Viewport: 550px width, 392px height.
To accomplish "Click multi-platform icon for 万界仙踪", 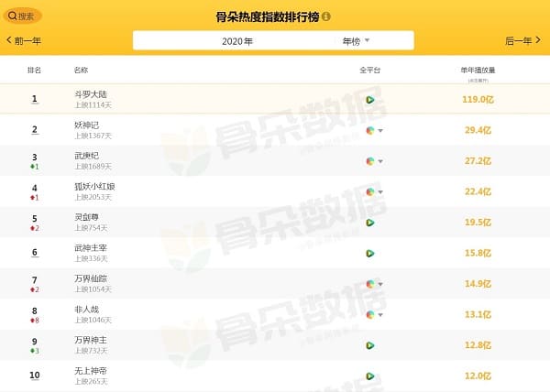I will pos(370,284).
